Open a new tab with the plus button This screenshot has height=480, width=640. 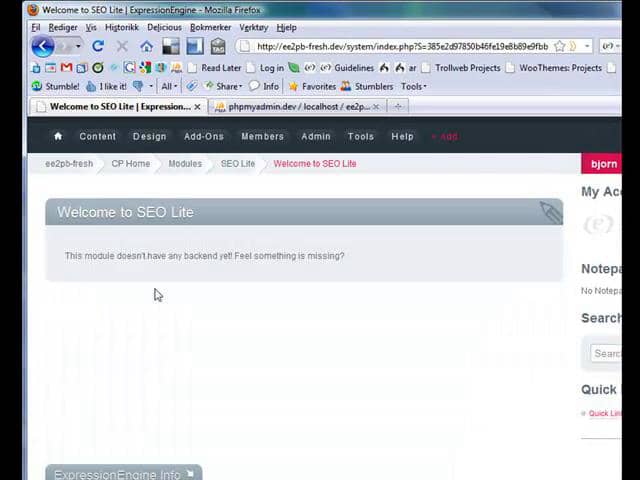[x=398, y=107]
